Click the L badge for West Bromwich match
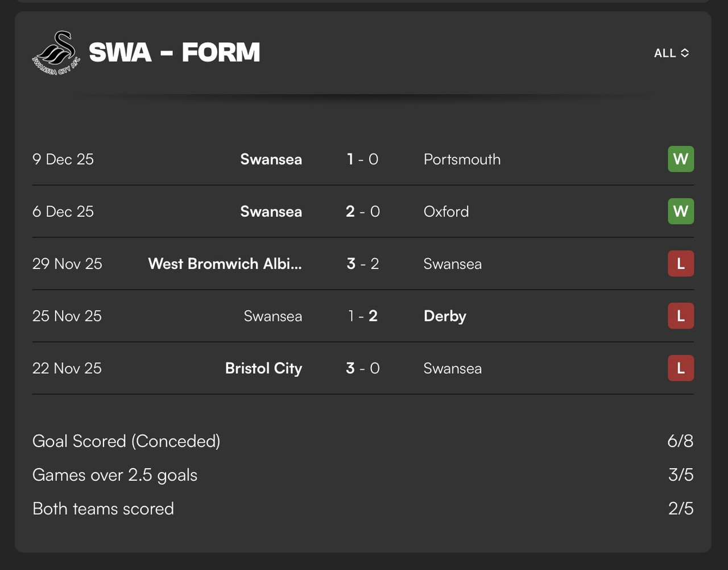The height and width of the screenshot is (570, 728). pos(681,264)
